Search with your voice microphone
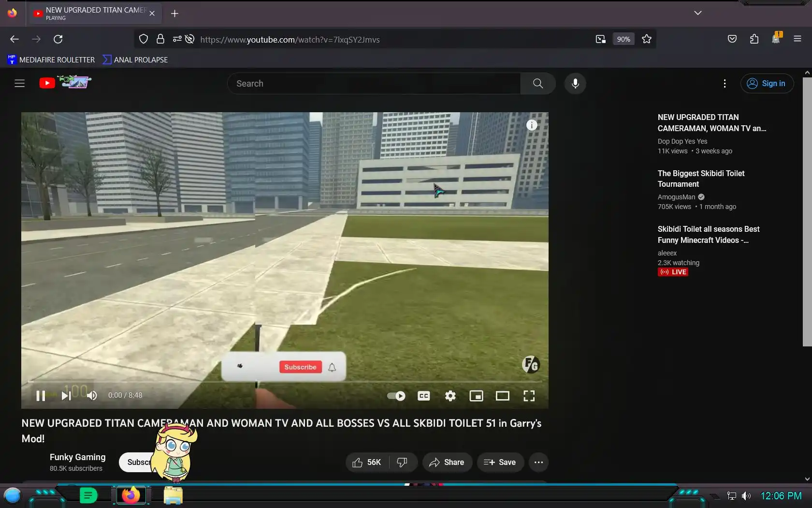The height and width of the screenshot is (508, 812). pos(575,84)
